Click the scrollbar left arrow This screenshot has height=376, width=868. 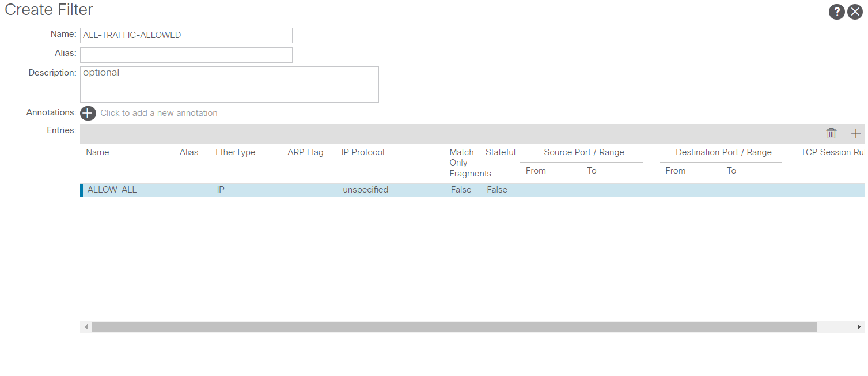coord(86,327)
